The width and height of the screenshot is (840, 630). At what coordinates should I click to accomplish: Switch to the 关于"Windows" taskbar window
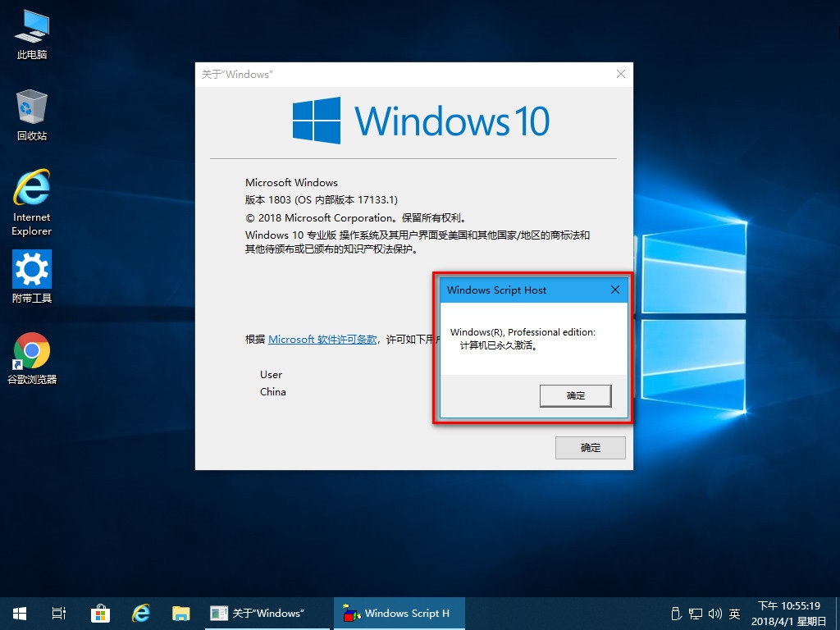(x=267, y=614)
